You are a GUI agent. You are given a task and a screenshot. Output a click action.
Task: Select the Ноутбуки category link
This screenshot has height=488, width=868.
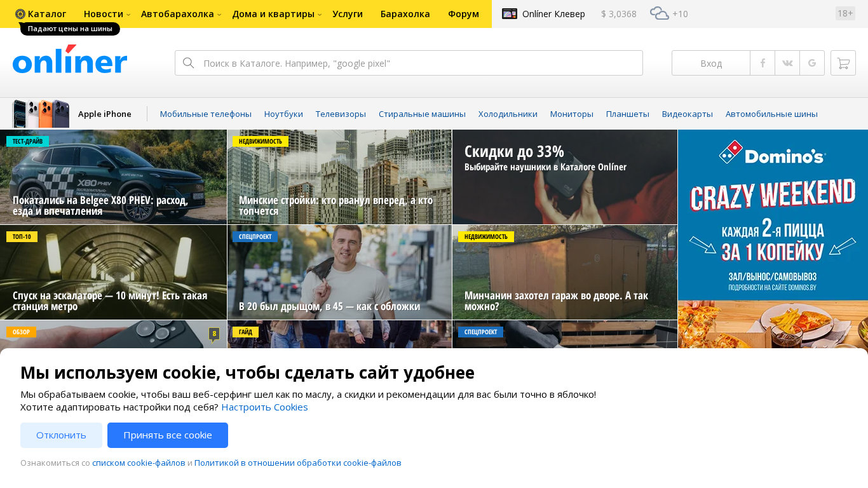click(283, 114)
